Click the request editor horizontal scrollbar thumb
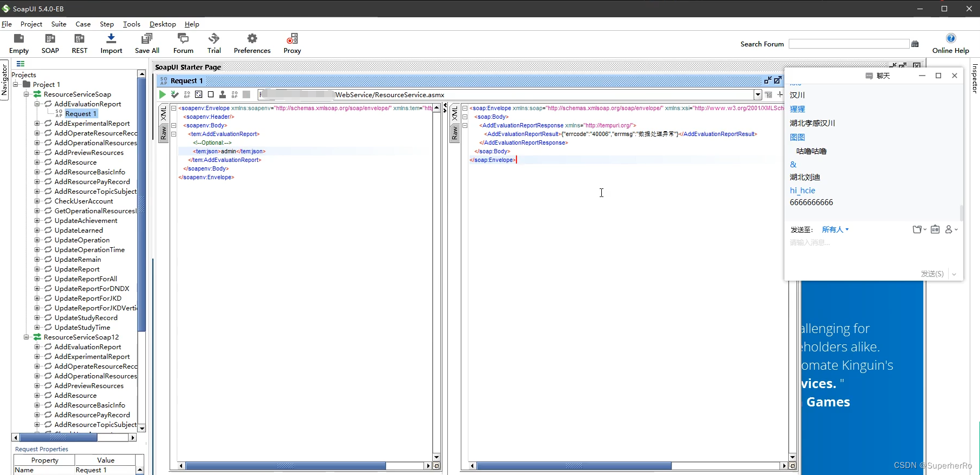The image size is (980, 475). tap(285, 466)
